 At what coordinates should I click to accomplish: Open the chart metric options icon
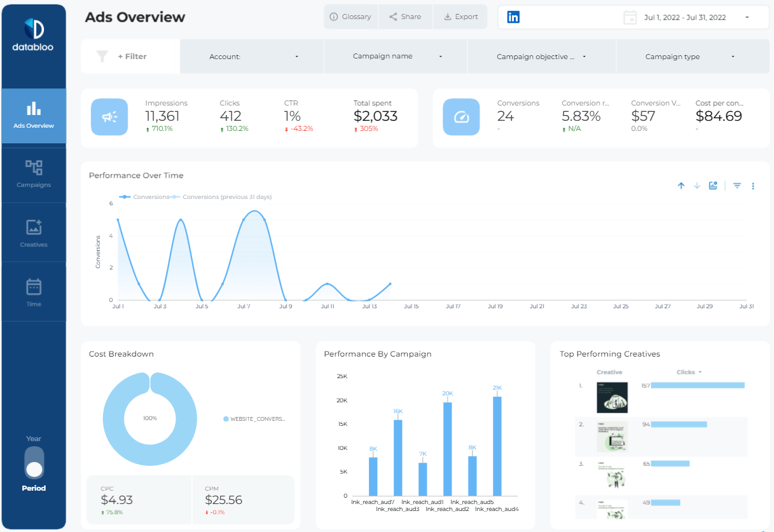coord(714,186)
